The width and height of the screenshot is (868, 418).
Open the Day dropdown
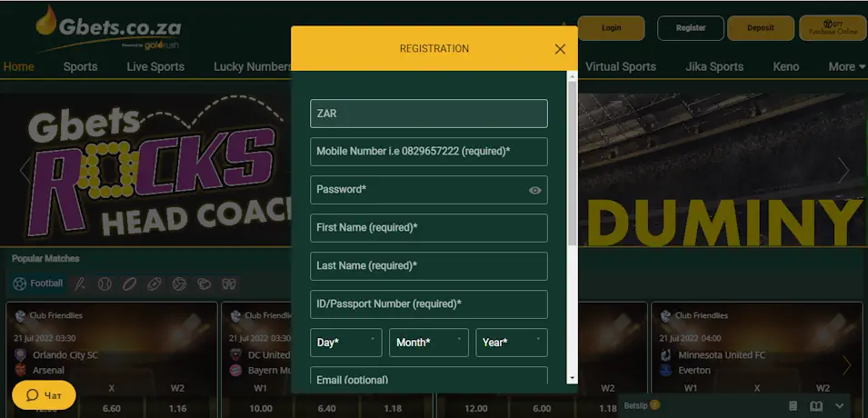click(346, 343)
